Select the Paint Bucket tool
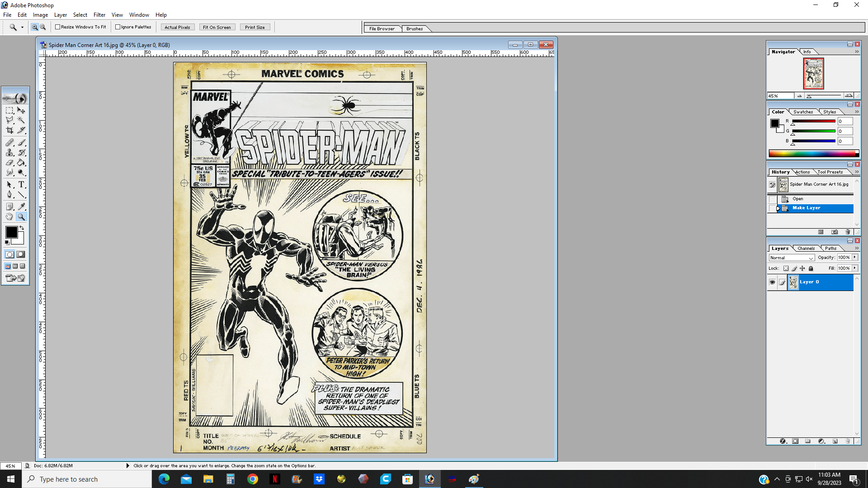 (21, 163)
